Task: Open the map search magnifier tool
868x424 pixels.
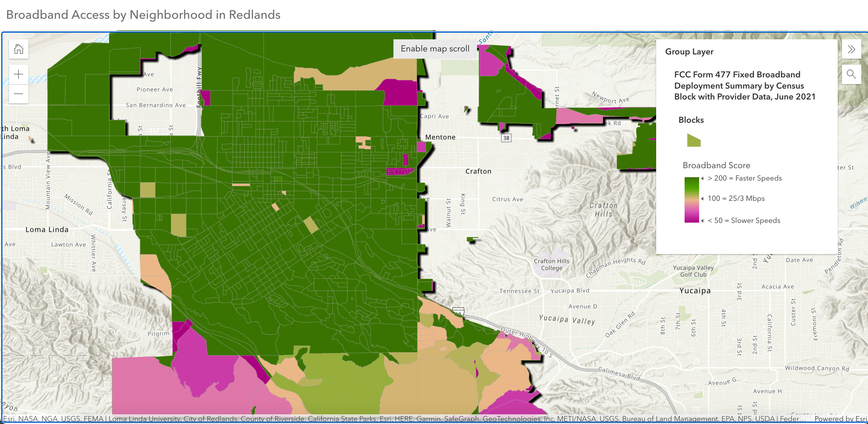Action: coord(851,74)
